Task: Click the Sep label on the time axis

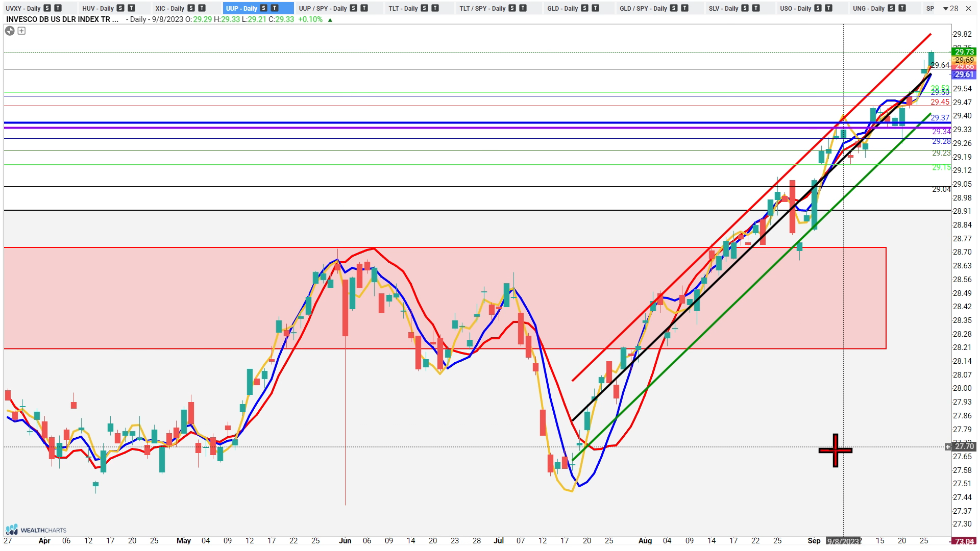Action: 814,541
